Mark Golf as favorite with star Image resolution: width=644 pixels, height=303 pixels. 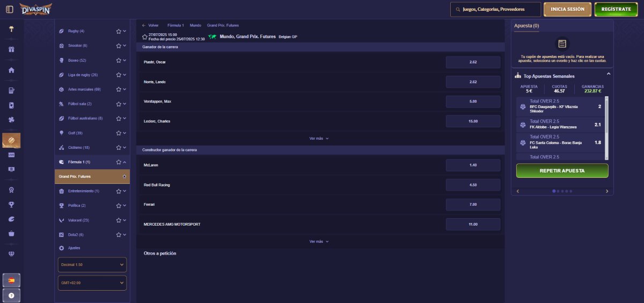[119, 133]
